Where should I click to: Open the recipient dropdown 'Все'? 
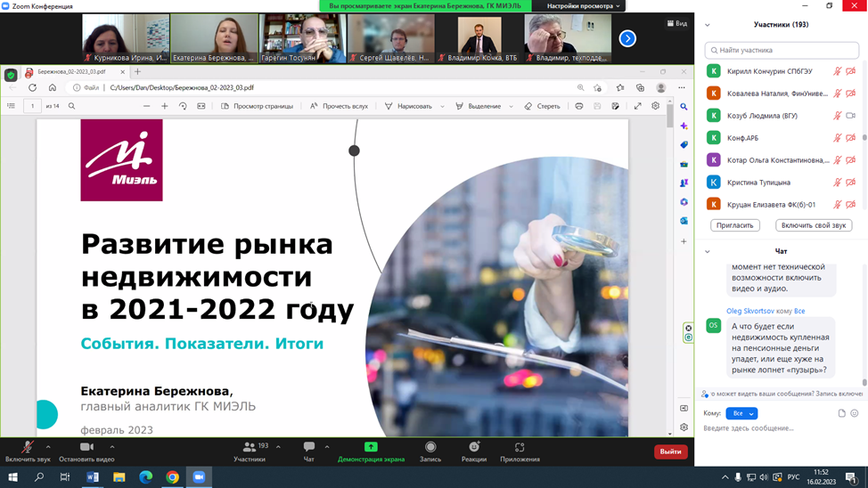click(x=741, y=413)
